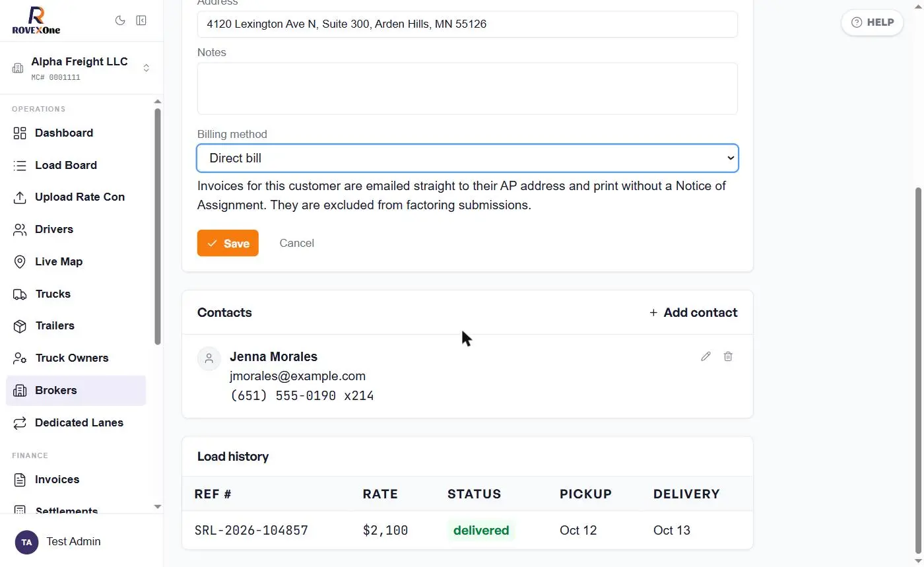The height and width of the screenshot is (567, 924).
Task: Open the Dashboard menu item
Action: click(x=76, y=133)
